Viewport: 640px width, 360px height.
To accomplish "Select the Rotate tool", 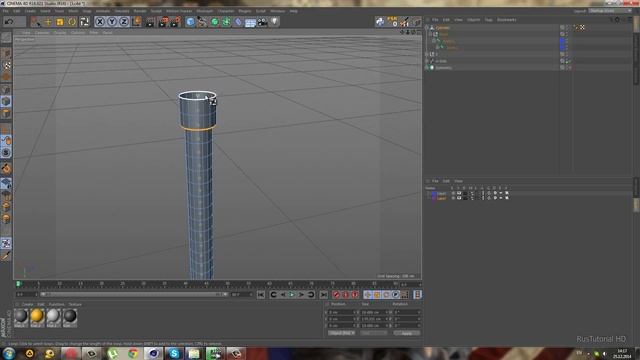I will pos(72,21).
